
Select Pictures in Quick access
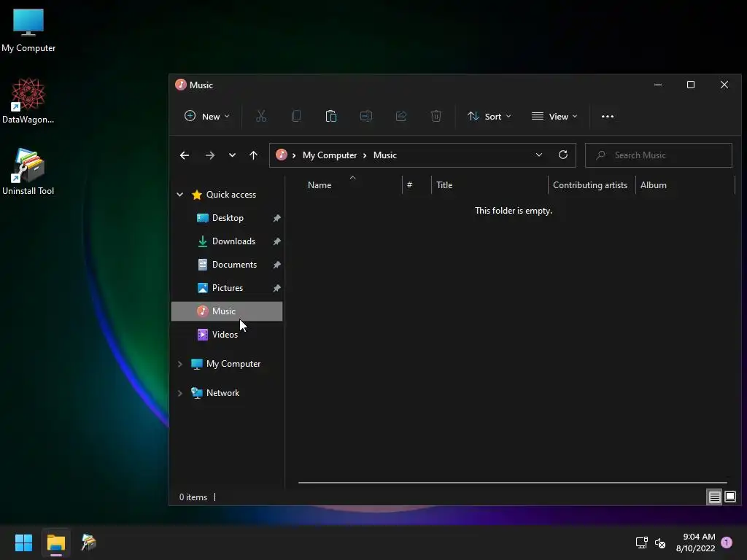click(227, 288)
